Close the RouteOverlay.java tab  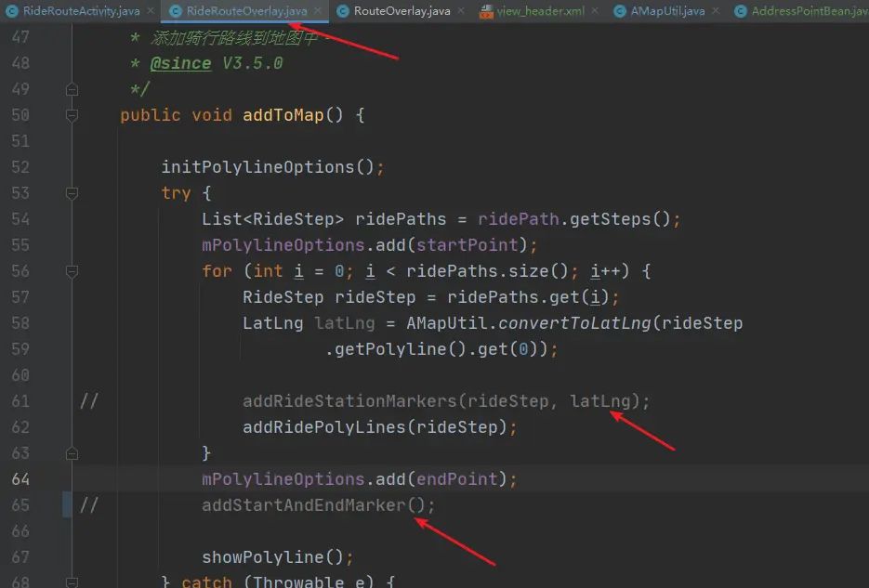point(461,10)
